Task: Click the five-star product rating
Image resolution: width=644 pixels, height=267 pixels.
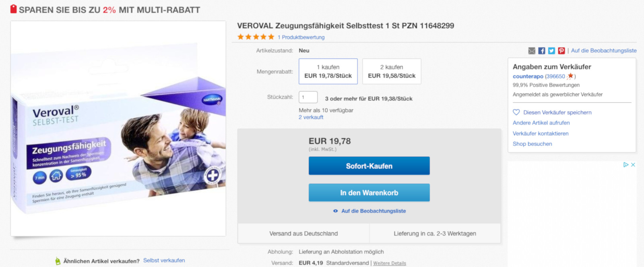Action: [x=256, y=37]
